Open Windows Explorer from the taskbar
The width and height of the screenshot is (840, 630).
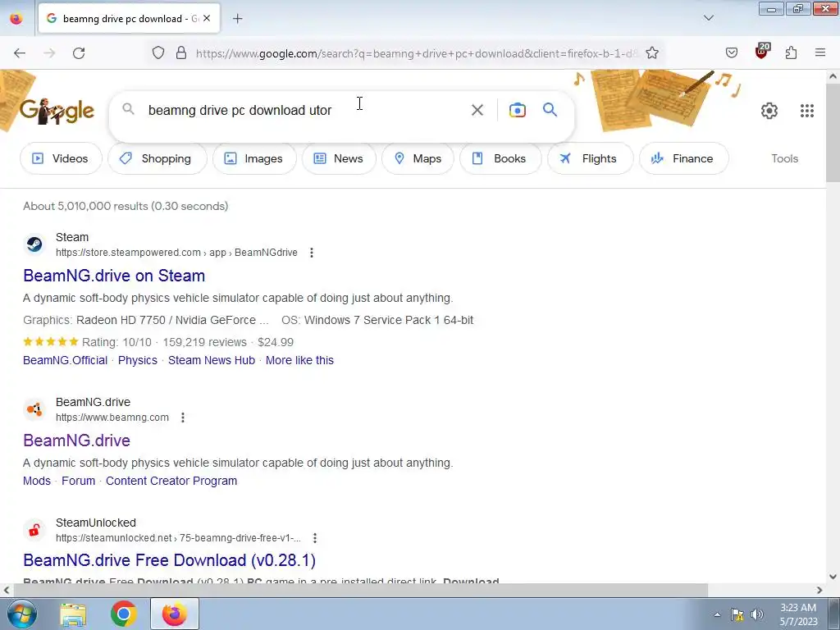point(73,614)
